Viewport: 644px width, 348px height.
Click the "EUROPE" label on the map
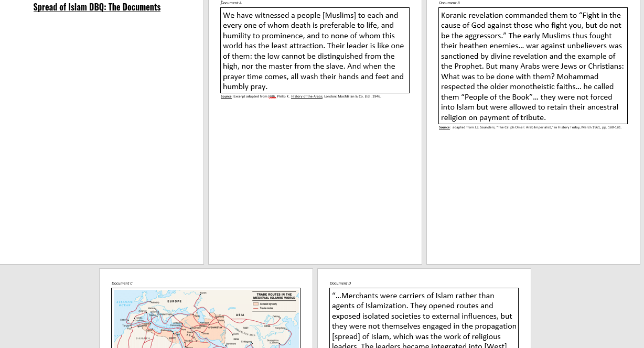tap(175, 301)
